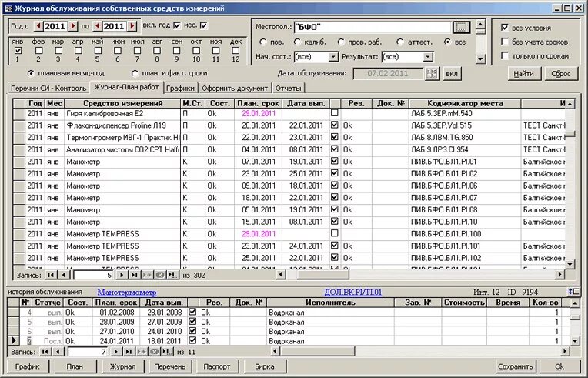This screenshot has height=378, width=588.
Task: Open the calendar picker for service date
Action: (x=432, y=73)
